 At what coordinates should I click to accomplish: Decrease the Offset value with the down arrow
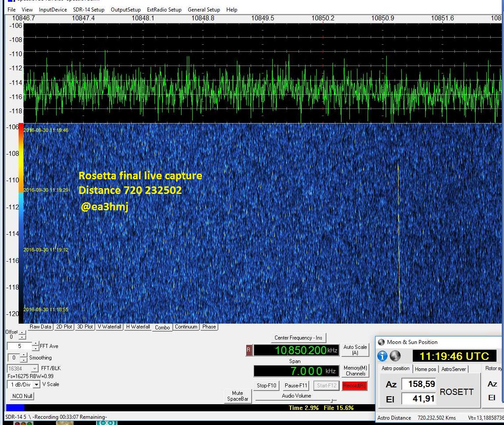pos(22,337)
